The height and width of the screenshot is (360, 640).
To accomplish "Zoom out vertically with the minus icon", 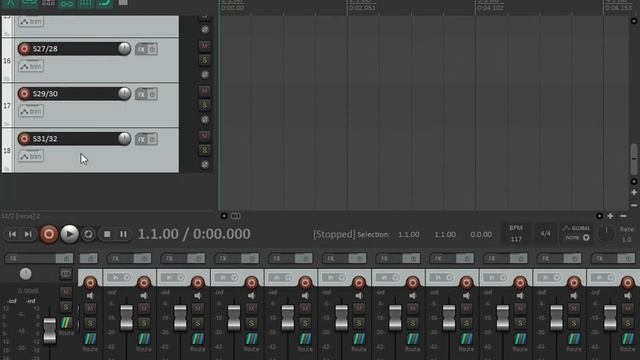I will [x=634, y=205].
